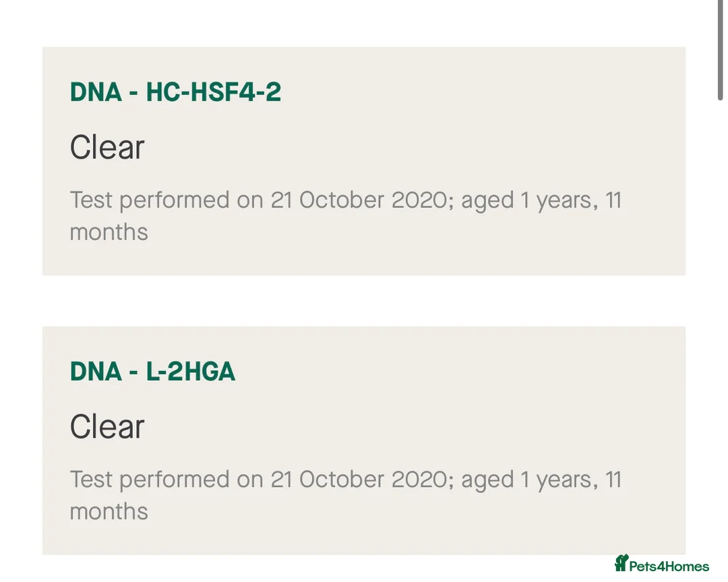Click "21 October 2020" in L-2HGA card
728x582 pixels.
[x=358, y=479]
